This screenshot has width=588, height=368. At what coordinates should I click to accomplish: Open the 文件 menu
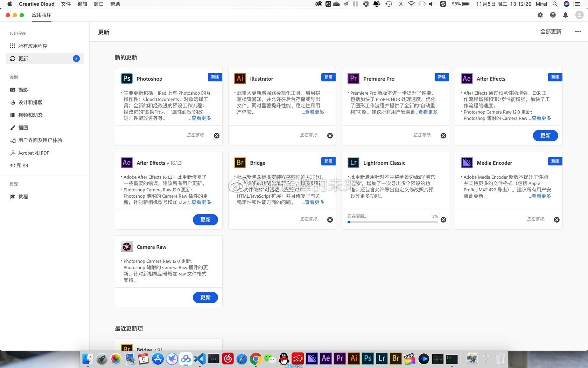pyautogui.click(x=66, y=4)
